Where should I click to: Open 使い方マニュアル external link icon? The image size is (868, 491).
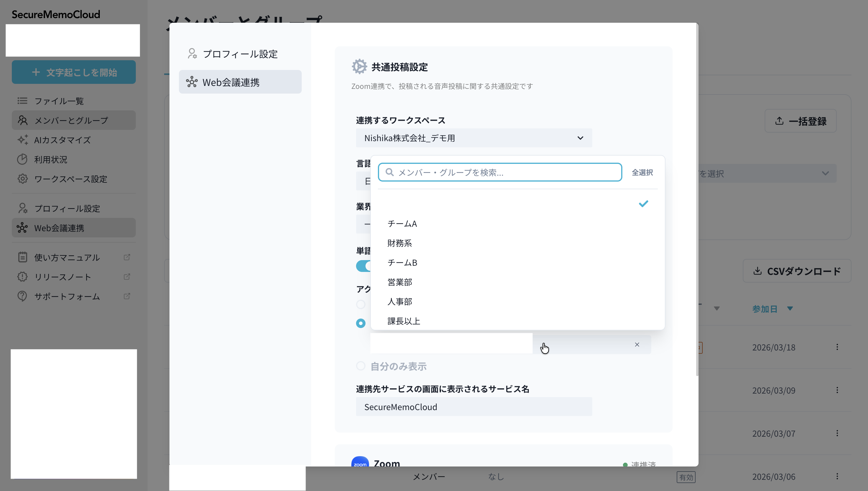127,257
